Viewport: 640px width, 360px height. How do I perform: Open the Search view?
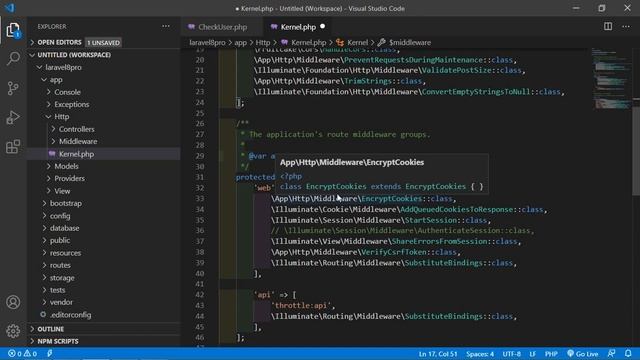pos(13,58)
